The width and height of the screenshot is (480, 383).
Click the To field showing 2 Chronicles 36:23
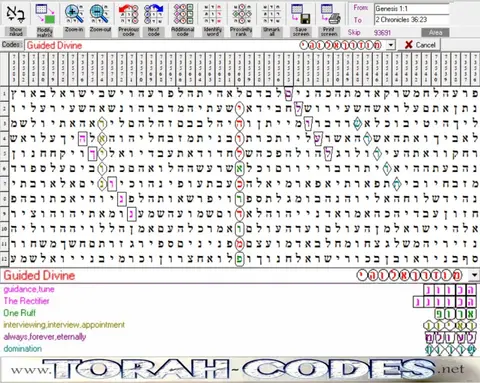pyautogui.click(x=411, y=20)
